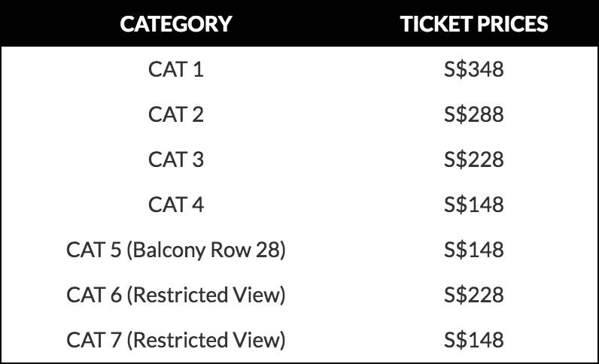This screenshot has height=364, width=599.
Task: Click the S$148 price for CAT 7
Action: (x=473, y=340)
